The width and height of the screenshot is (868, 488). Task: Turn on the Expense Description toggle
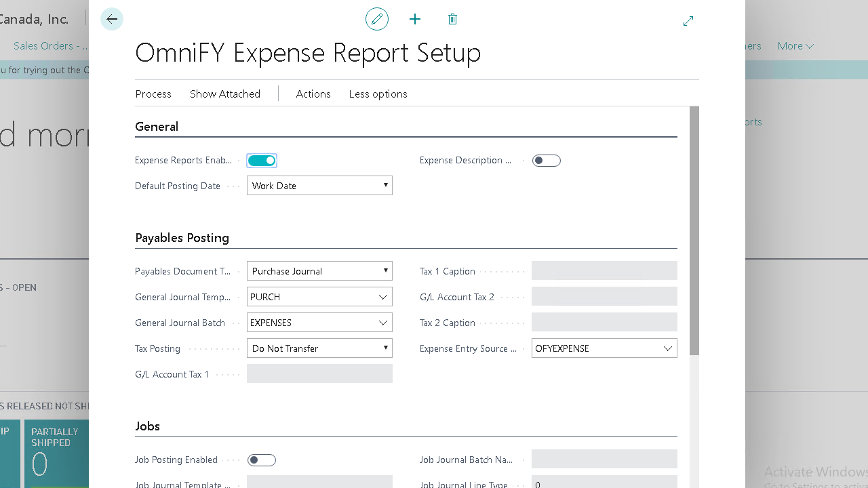coord(547,161)
